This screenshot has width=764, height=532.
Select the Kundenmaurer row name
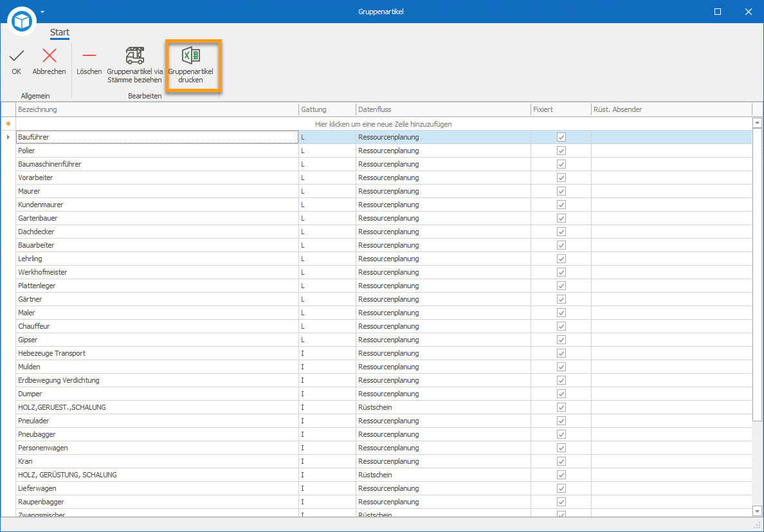pos(41,205)
